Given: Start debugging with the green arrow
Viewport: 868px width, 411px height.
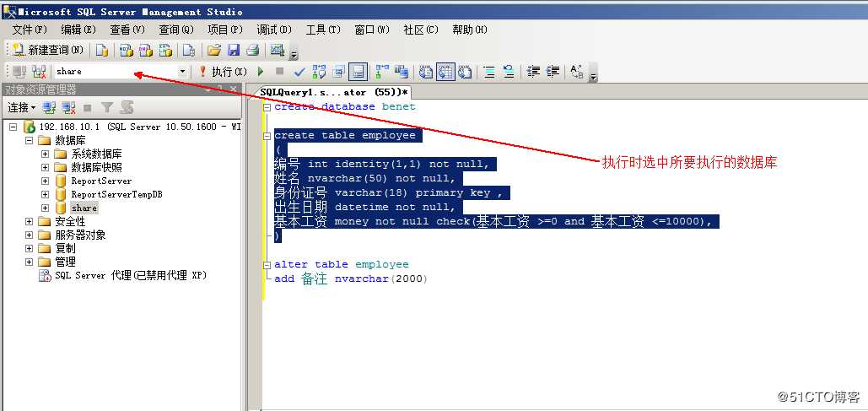Looking at the screenshot, I should click(261, 72).
